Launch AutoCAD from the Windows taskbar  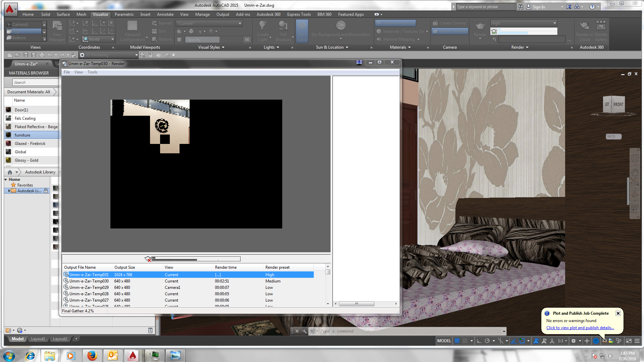point(133,355)
